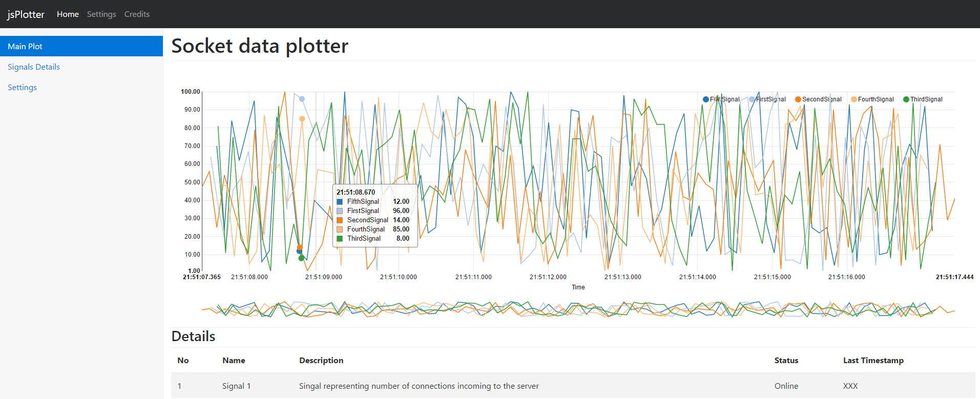Image resolution: width=980 pixels, height=399 pixels.
Task: Click x-axis end label 21:51:17.444
Action: pos(954,277)
